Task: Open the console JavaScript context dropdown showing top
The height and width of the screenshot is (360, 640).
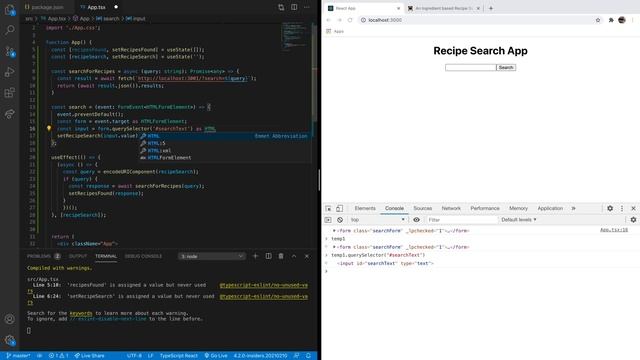Action: click(377, 220)
